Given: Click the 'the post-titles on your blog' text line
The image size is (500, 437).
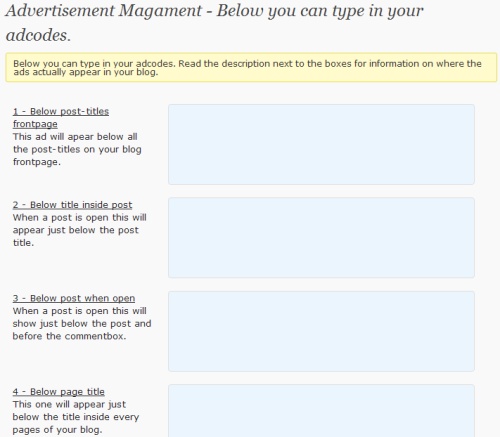Looking at the screenshot, I should [77, 149].
